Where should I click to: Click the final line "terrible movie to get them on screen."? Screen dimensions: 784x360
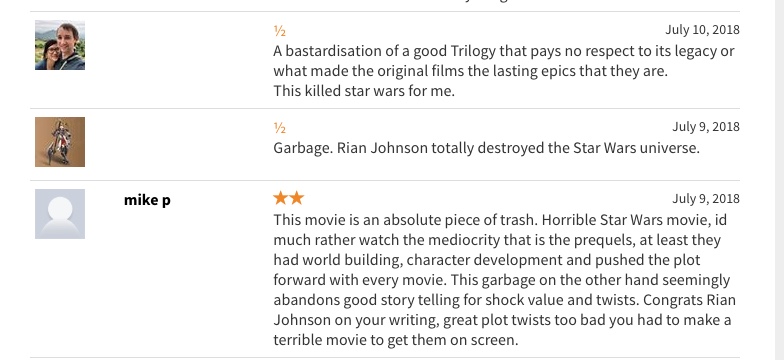coord(396,340)
